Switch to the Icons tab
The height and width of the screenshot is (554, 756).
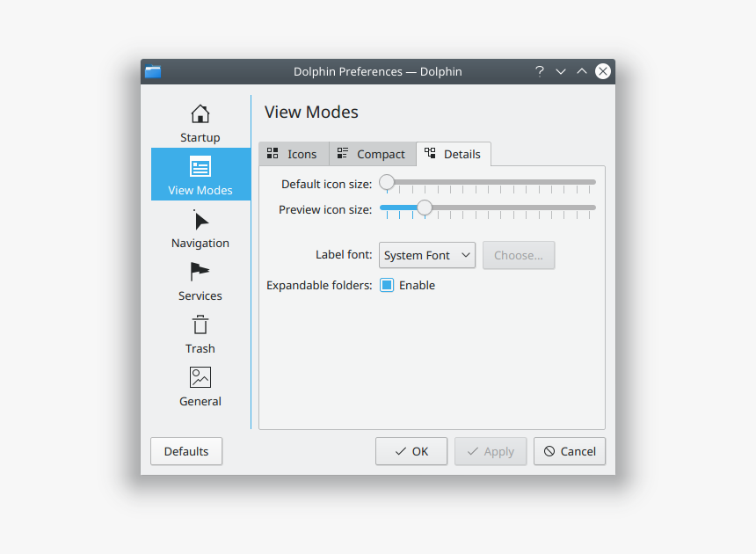[294, 154]
